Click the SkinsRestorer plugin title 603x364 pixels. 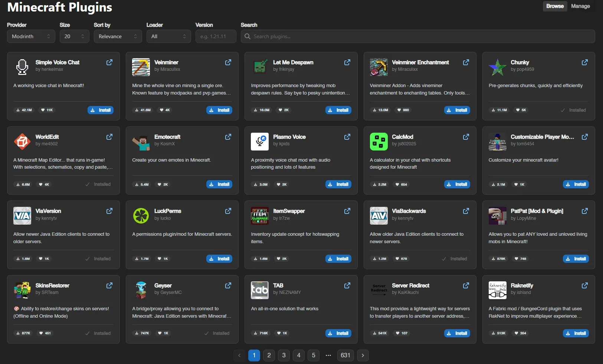tap(52, 285)
